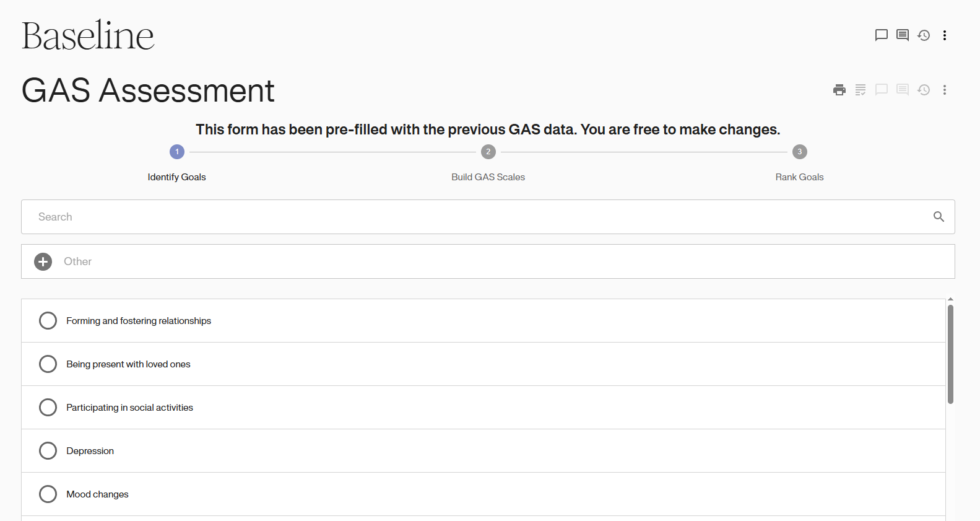Viewport: 980px width, 521px height.
Task: Go to step 3 Rank Goals
Action: click(x=799, y=152)
